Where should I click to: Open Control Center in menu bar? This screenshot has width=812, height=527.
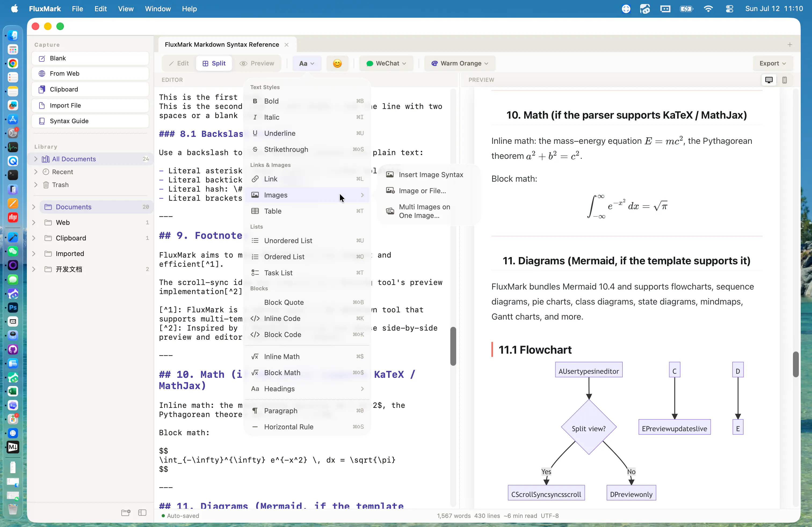click(730, 9)
